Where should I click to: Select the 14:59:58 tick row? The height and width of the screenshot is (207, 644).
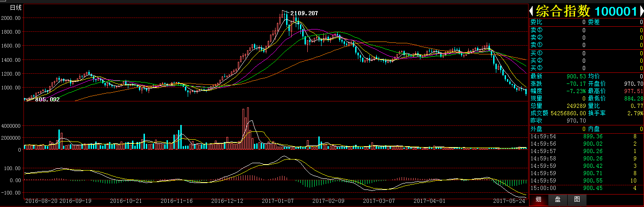[586, 158]
